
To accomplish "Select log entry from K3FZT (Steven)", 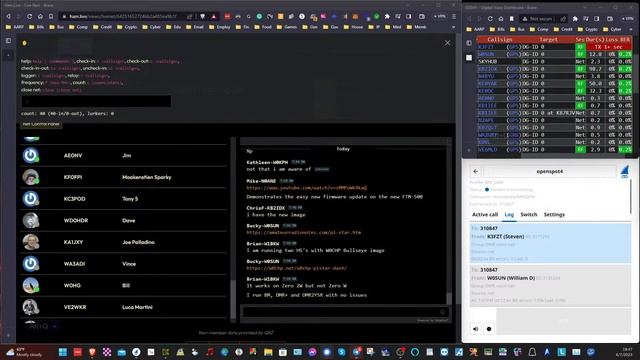I will tap(550, 243).
